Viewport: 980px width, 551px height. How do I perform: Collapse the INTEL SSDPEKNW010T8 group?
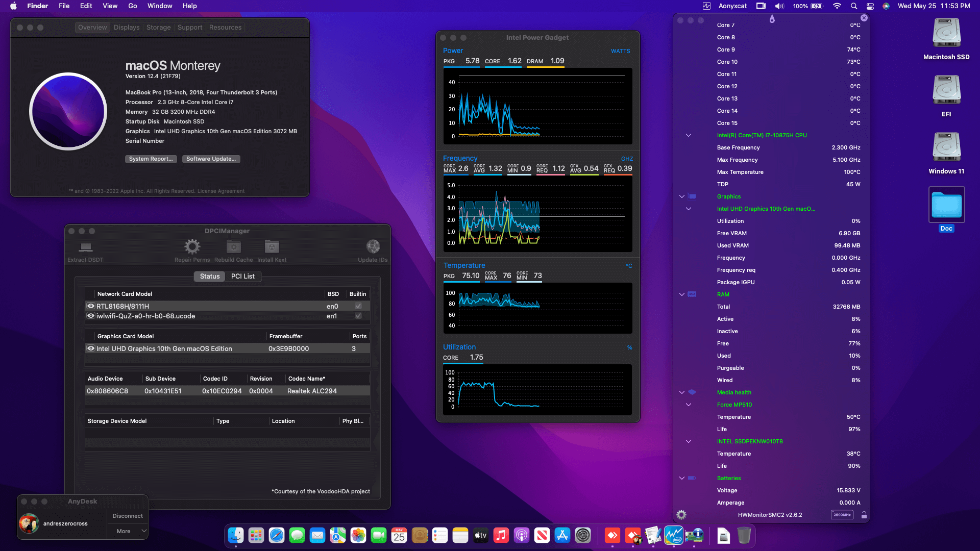(x=689, y=441)
